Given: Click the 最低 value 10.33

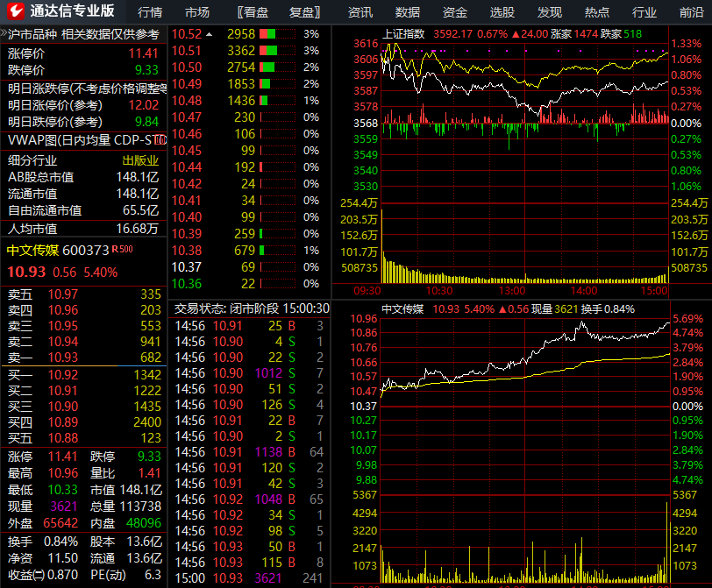Looking at the screenshot, I should tap(62, 490).
